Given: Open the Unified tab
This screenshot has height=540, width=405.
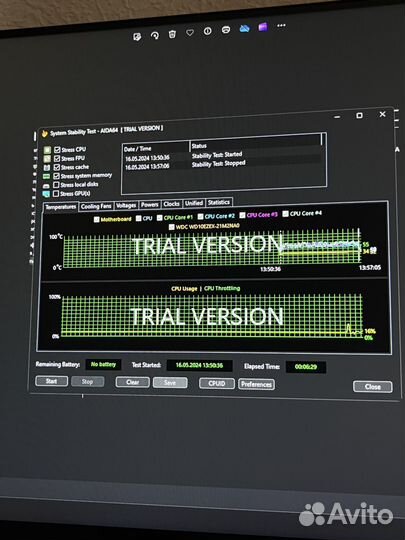Looking at the screenshot, I should coord(194,203).
